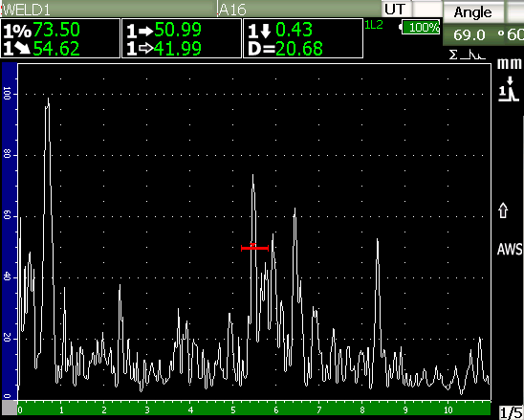Viewport: 524px width, 420px height.
Task: Click the blank tab next to UT
Action: (x=426, y=10)
